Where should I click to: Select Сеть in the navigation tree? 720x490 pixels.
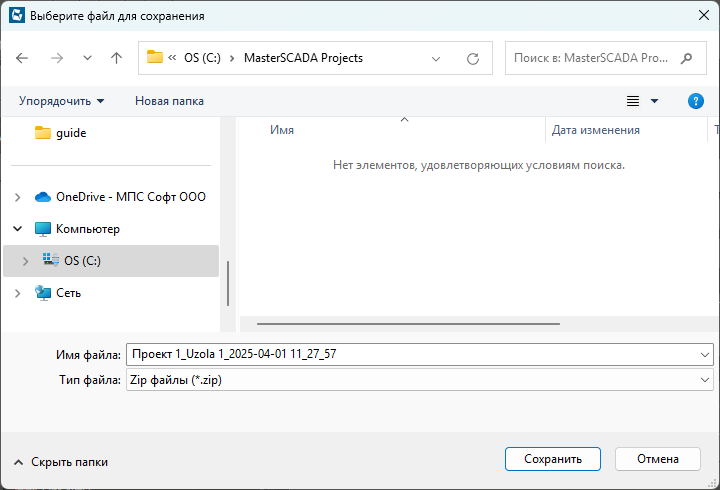(58, 293)
